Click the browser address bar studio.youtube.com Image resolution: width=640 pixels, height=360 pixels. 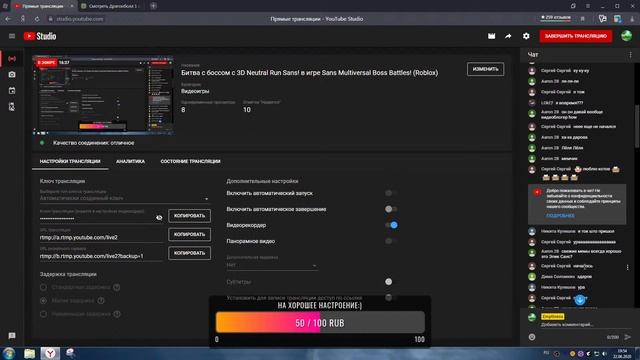(x=80, y=19)
